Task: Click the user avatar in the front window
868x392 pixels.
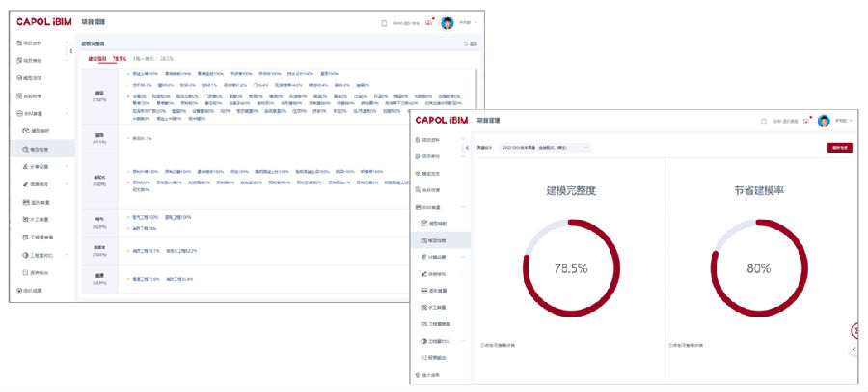Action: tap(824, 122)
